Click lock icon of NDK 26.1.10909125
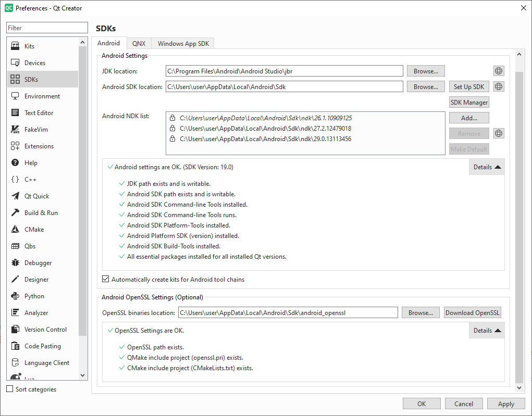532x416 pixels. (172, 118)
